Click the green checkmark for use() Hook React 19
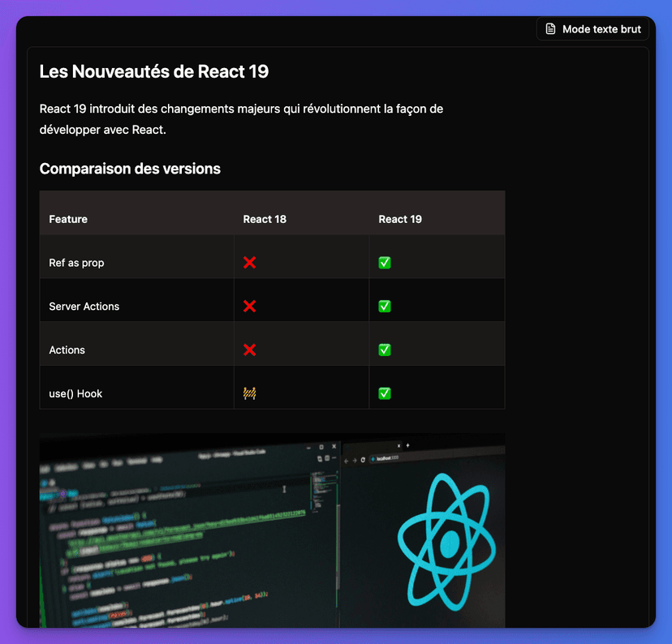The height and width of the screenshot is (644, 672). pyautogui.click(x=384, y=393)
